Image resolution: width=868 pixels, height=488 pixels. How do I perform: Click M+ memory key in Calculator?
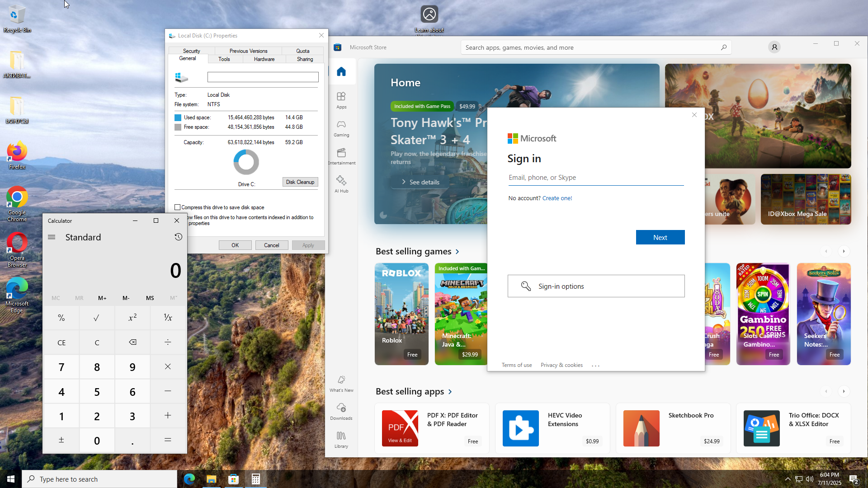(x=102, y=298)
